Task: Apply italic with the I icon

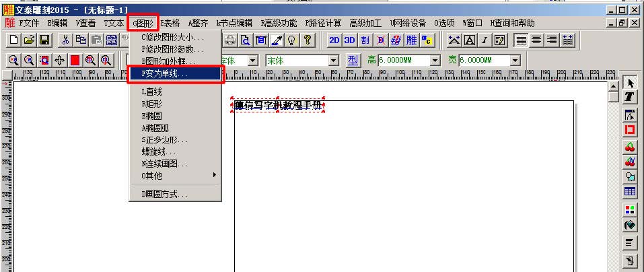Action: point(485,40)
